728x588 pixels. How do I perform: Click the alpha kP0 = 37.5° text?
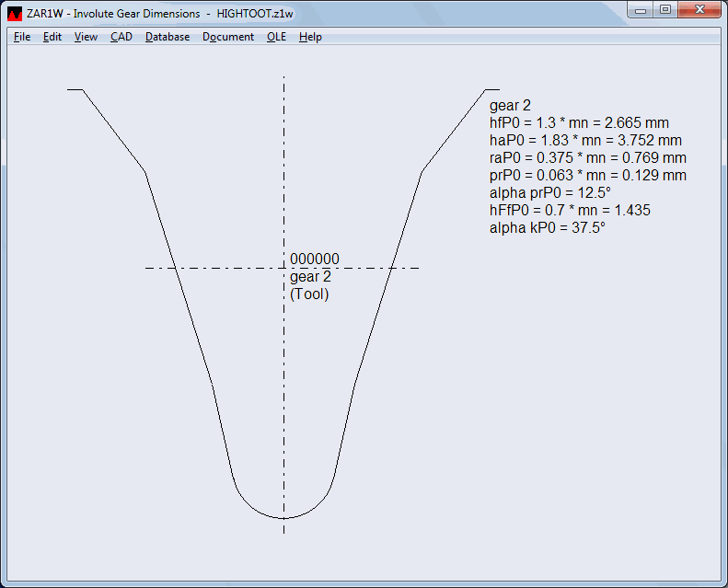pos(548,228)
